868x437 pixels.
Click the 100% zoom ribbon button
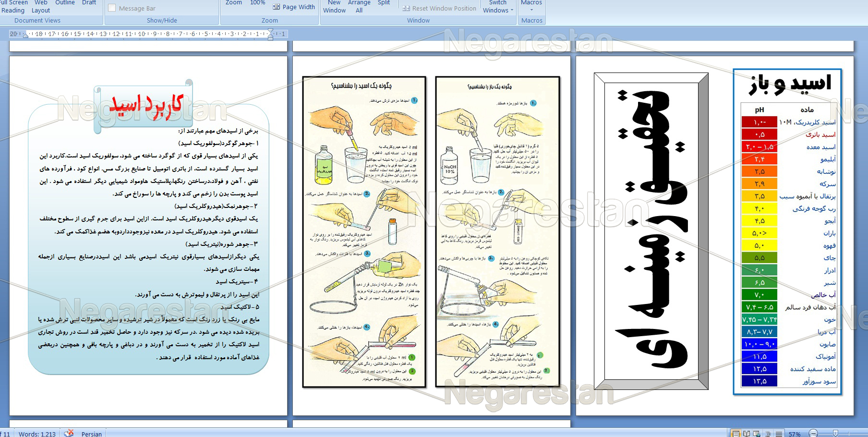257,2
